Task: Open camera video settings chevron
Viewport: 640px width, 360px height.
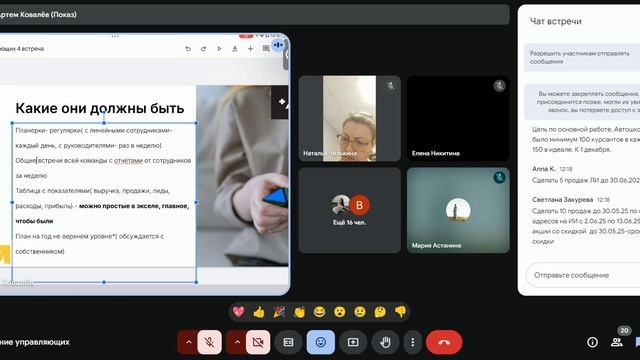Action: [x=237, y=342]
